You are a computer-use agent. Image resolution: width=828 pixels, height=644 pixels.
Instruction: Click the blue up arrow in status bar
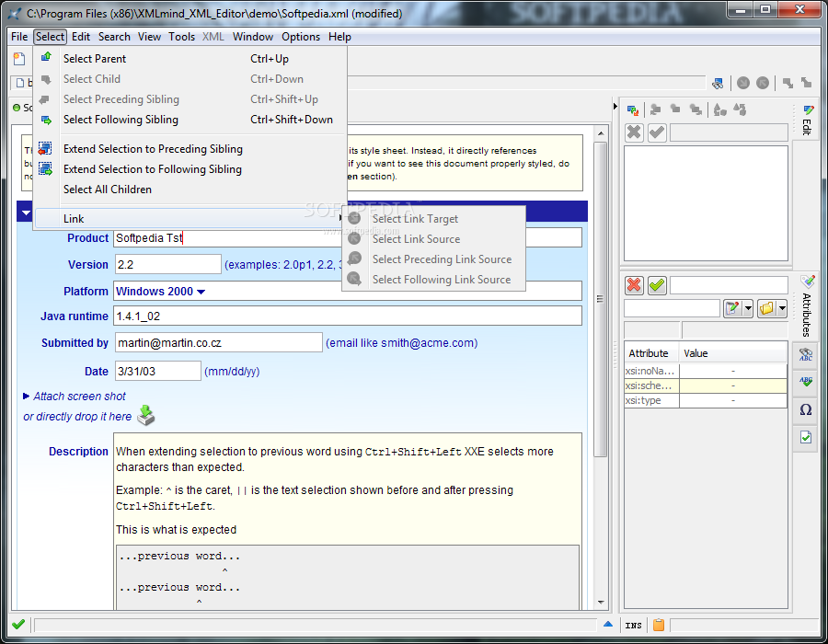click(x=608, y=625)
